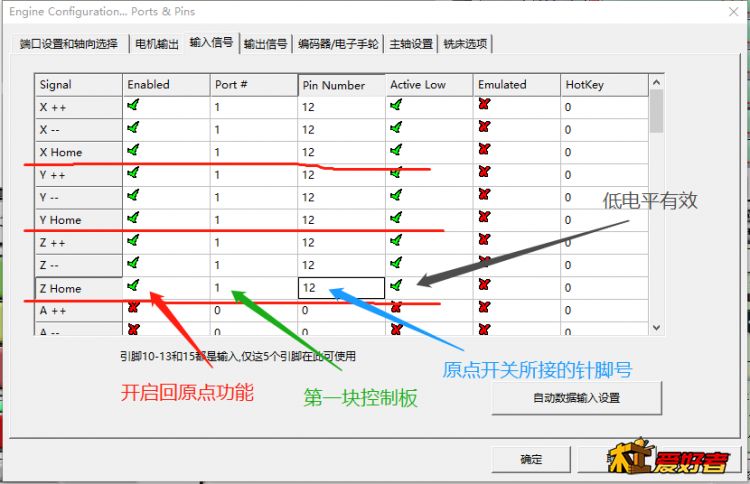Image resolution: width=750 pixels, height=484 pixels.
Task: Click the Port # column header
Action: 254,85
